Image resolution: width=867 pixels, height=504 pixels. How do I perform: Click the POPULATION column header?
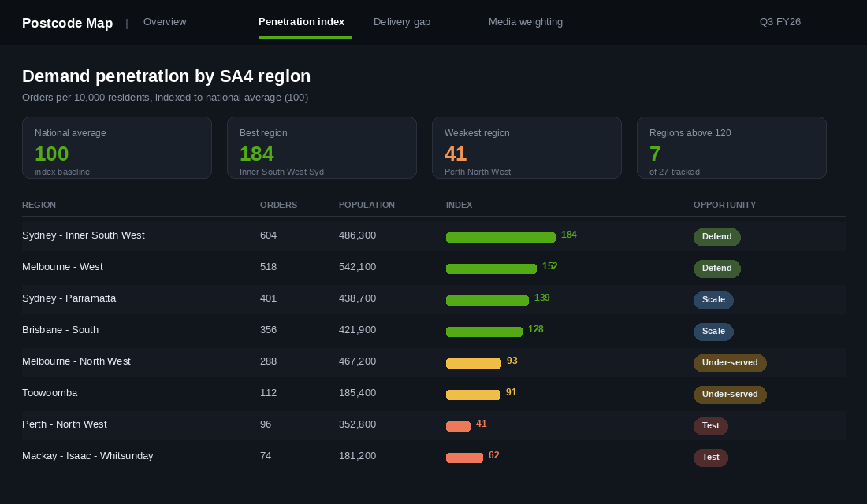click(367, 205)
